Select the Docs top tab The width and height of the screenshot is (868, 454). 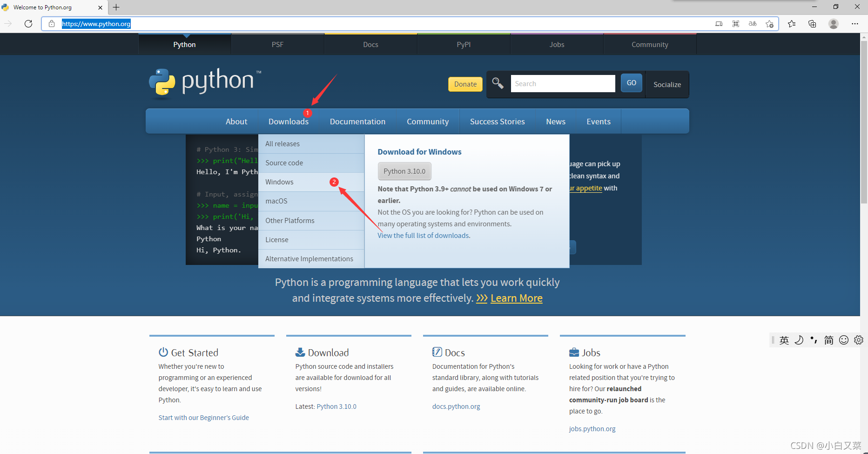click(371, 45)
